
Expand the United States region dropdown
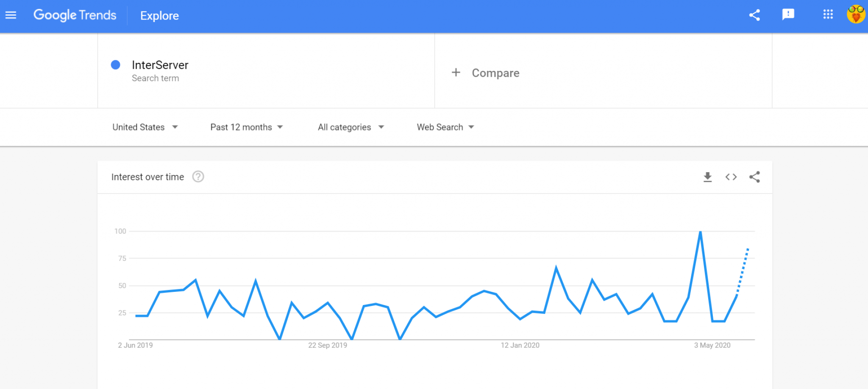click(x=145, y=127)
